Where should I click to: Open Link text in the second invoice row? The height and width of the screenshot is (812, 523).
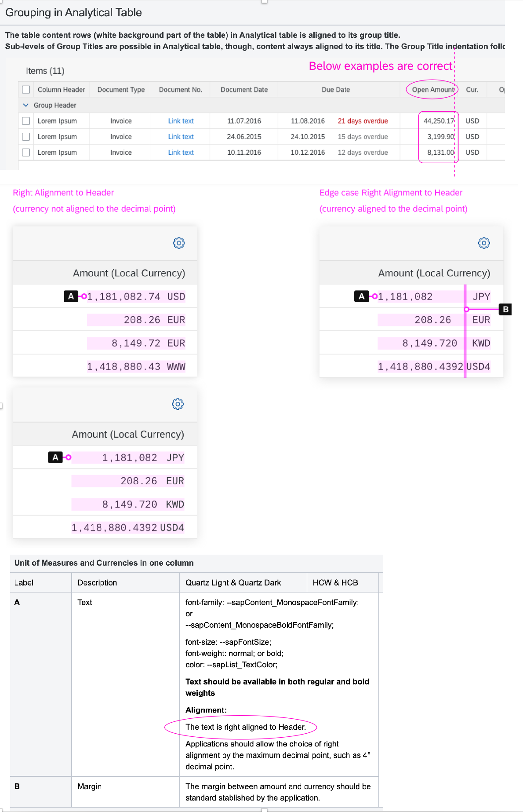pyautogui.click(x=180, y=137)
